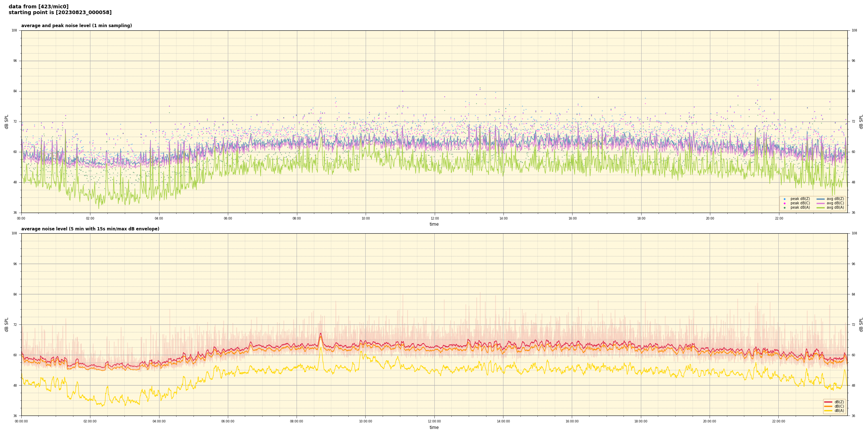Click the top chart's 'time' x-axis label
Screen dimensions: 868x434
[434, 224]
